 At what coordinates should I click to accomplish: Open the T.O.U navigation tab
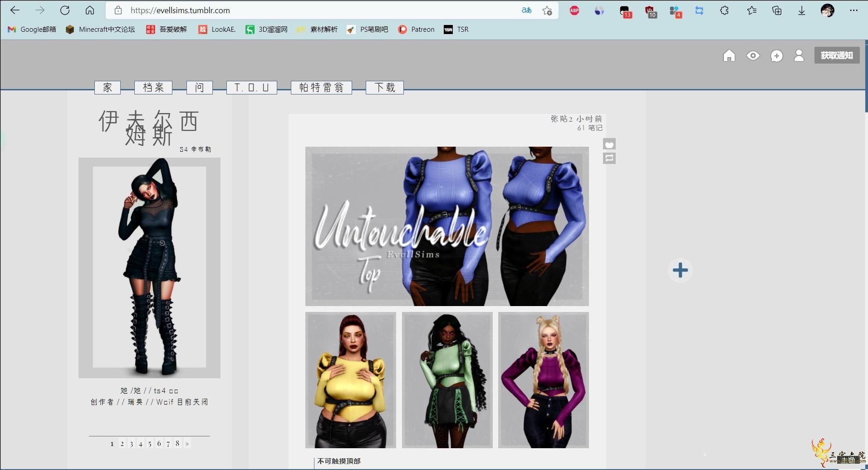[x=252, y=87]
